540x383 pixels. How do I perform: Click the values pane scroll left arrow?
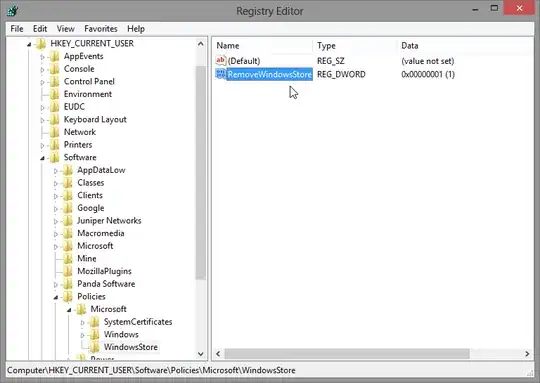[x=218, y=354]
